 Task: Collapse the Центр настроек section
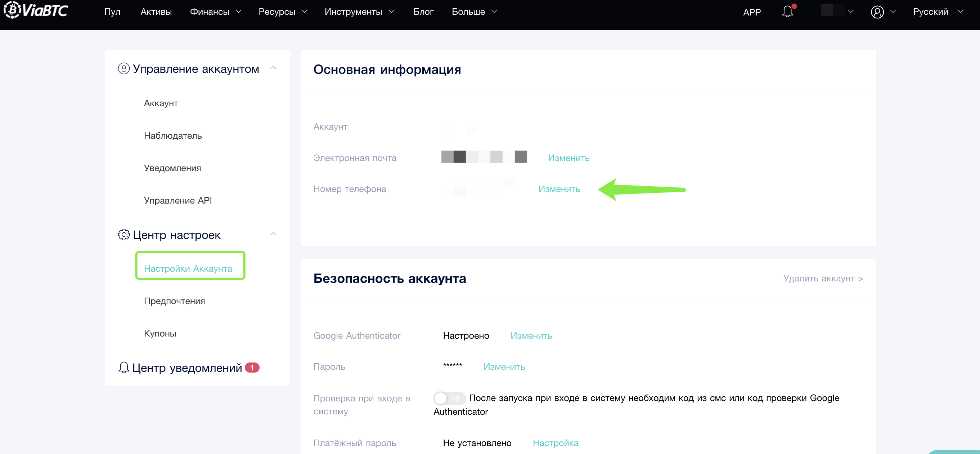[273, 234]
